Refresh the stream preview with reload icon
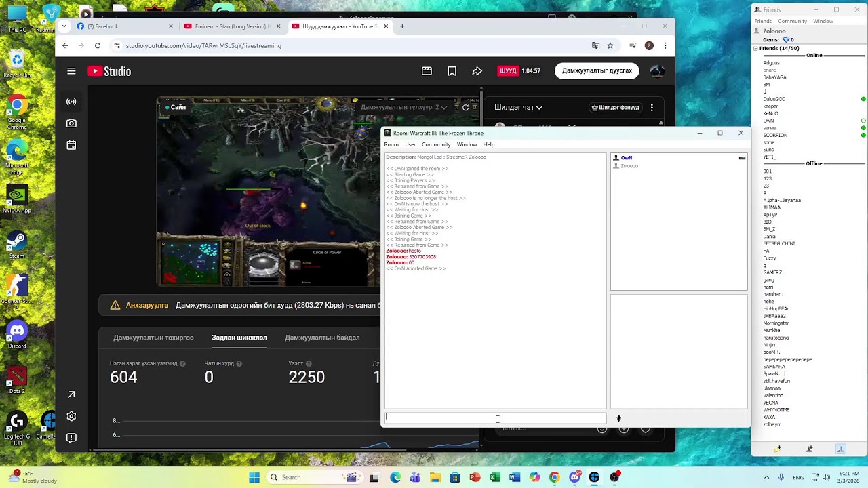This screenshot has width=868, height=488. [x=465, y=107]
